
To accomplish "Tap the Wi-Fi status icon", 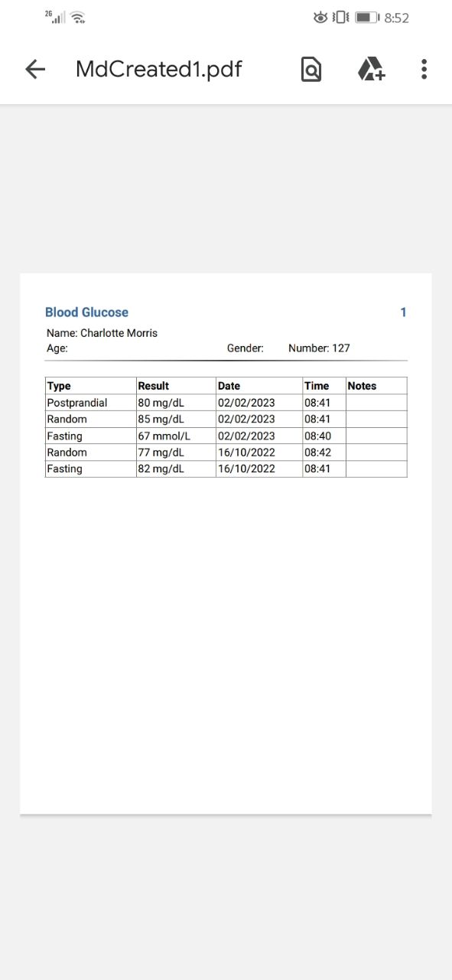I will tap(77, 17).
